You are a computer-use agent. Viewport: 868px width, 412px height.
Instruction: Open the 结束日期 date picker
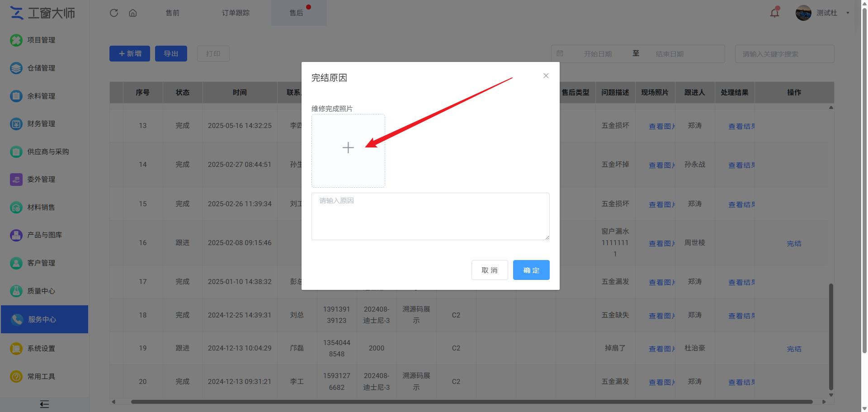(x=669, y=54)
